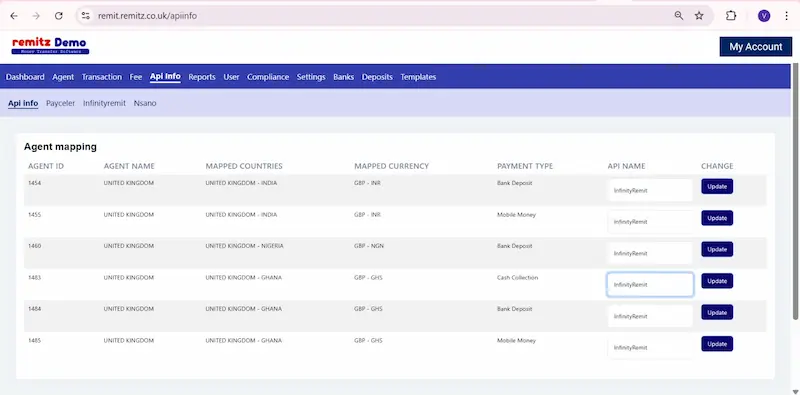Open the User menu
The width and height of the screenshot is (800, 395).
click(x=231, y=77)
